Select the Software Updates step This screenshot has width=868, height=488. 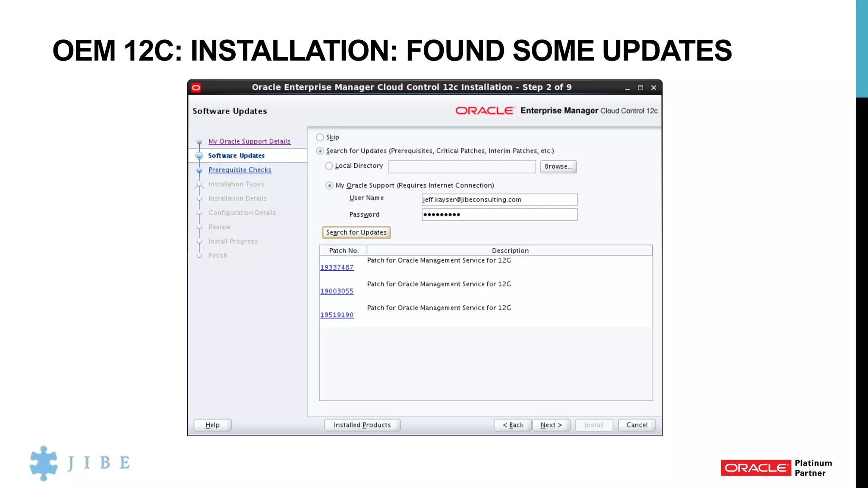[236, 156]
